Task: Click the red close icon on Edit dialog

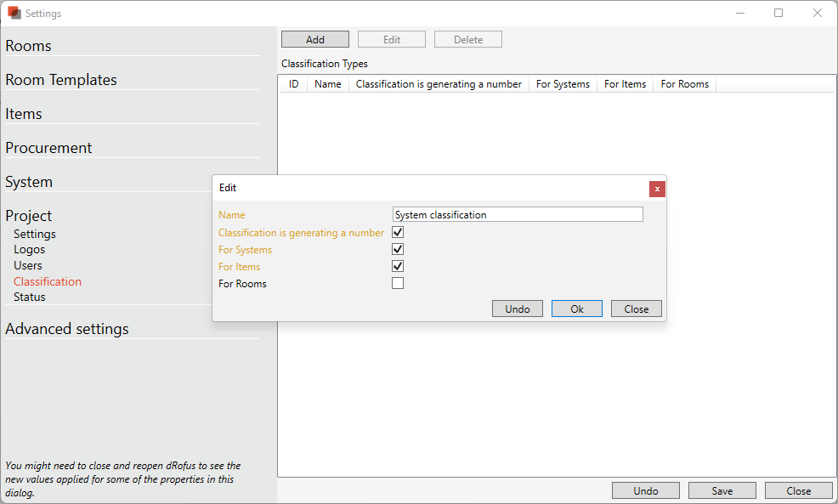Action: [657, 189]
